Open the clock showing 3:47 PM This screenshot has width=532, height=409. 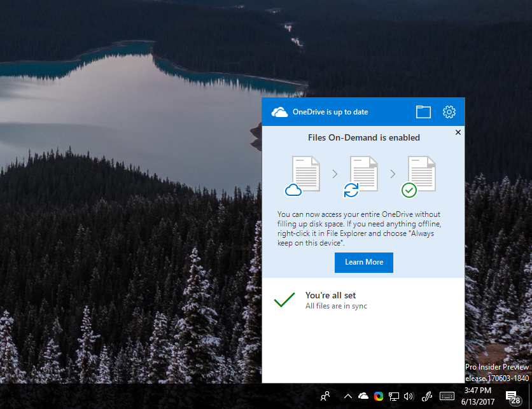pyautogui.click(x=478, y=396)
